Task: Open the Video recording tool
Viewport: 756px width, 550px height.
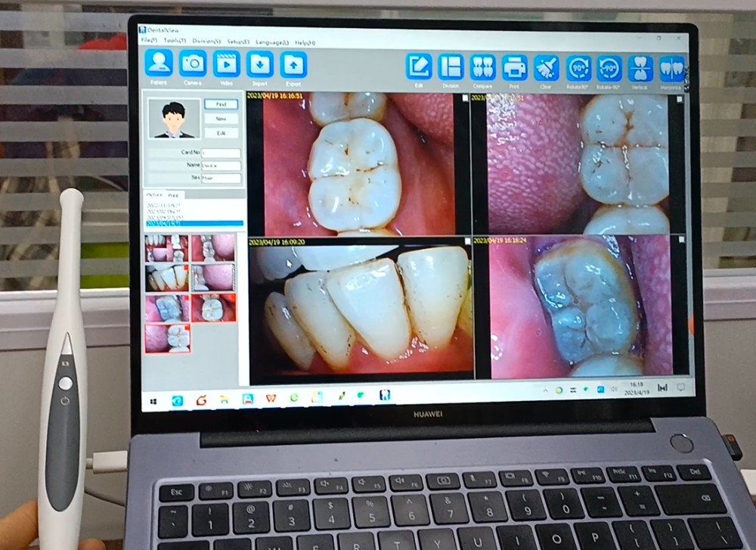Action: tap(226, 65)
